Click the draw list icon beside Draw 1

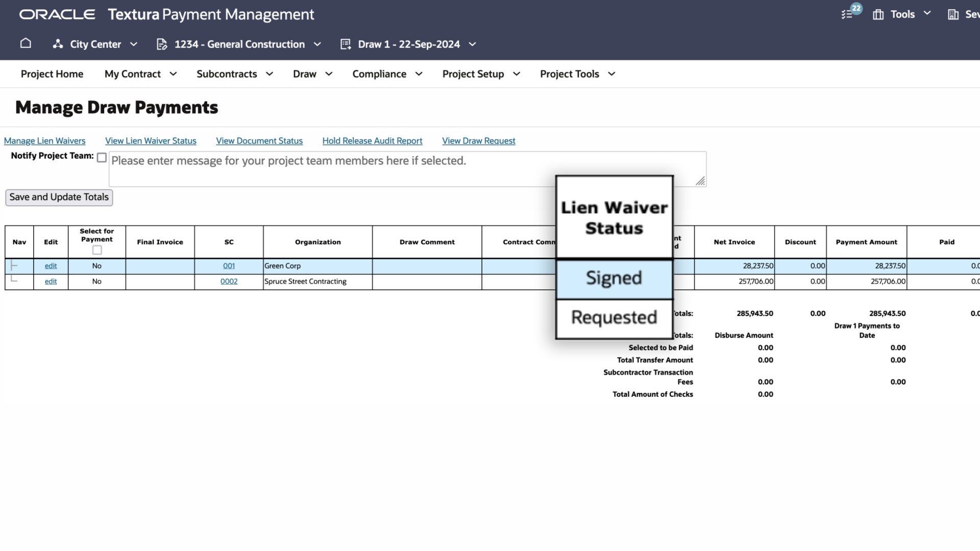(x=346, y=44)
